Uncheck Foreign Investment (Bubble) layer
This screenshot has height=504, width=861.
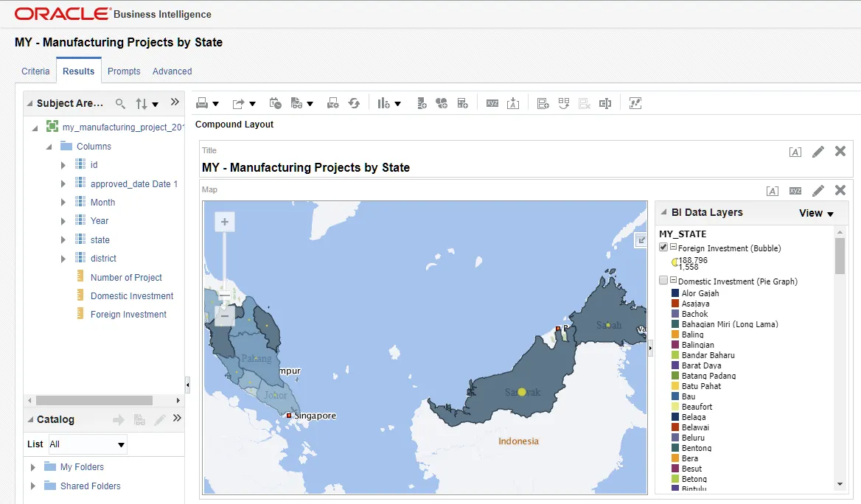tap(663, 248)
